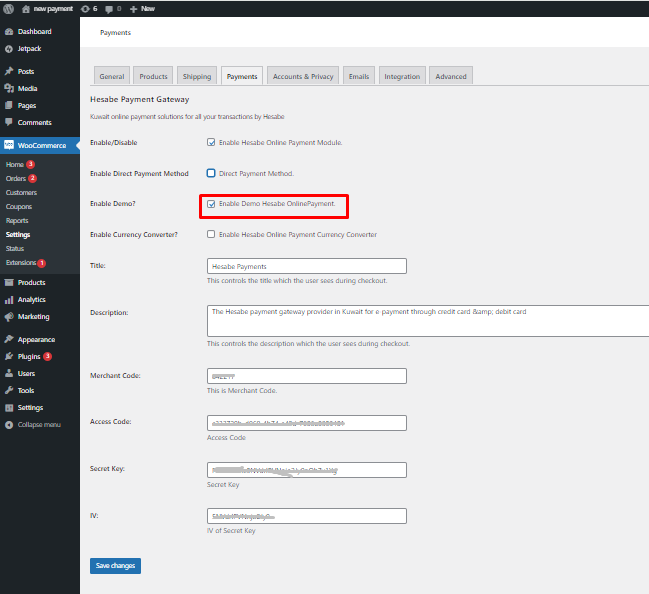Open the New content dropdown in admin bar

tap(142, 8)
